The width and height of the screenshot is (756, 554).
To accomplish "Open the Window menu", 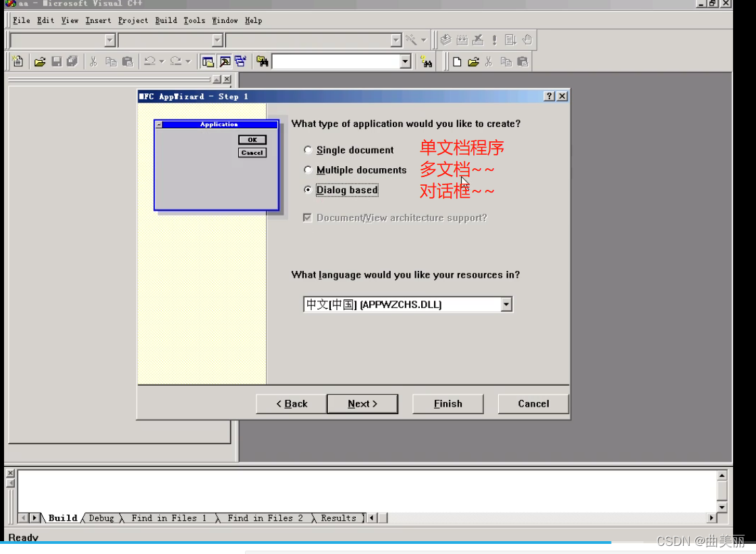I will pos(225,20).
